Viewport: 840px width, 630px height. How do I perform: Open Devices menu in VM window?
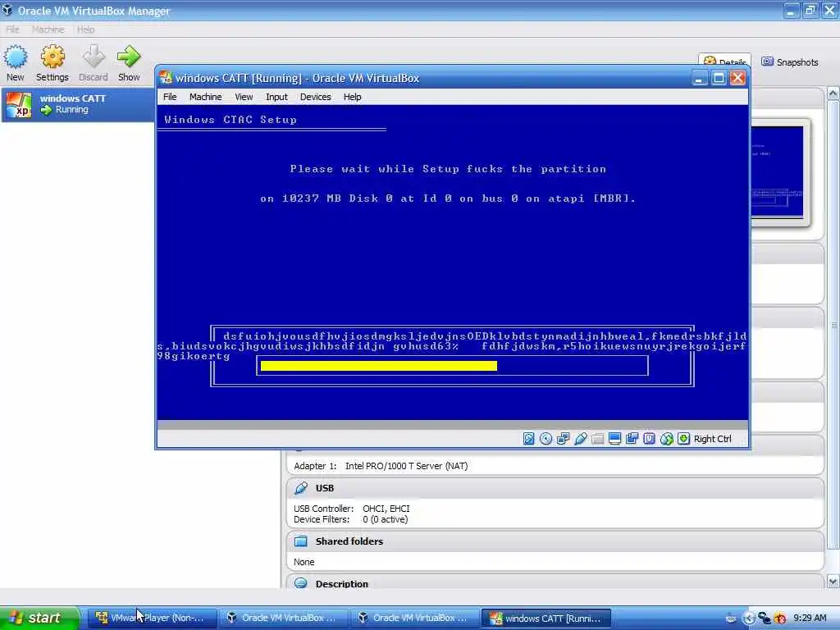point(316,97)
